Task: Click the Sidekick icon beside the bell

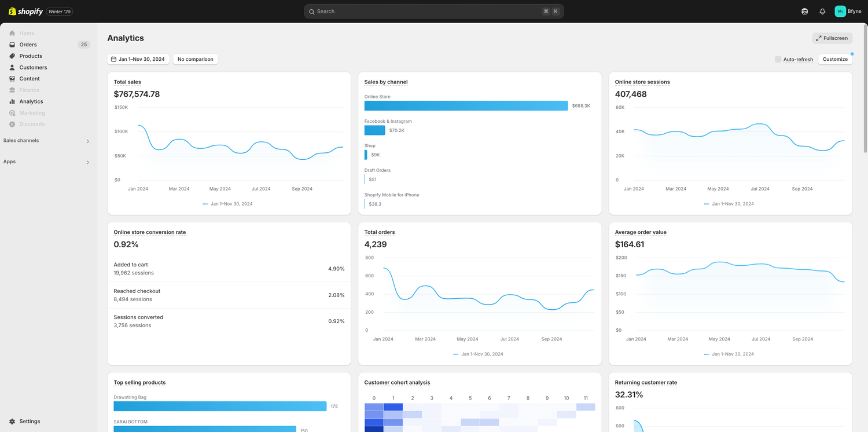Action: click(804, 11)
